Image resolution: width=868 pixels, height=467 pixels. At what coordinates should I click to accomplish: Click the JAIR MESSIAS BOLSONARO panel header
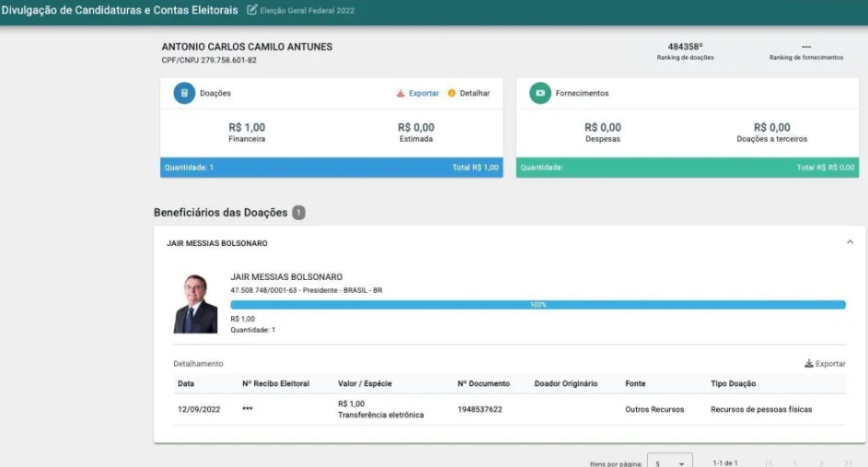509,243
